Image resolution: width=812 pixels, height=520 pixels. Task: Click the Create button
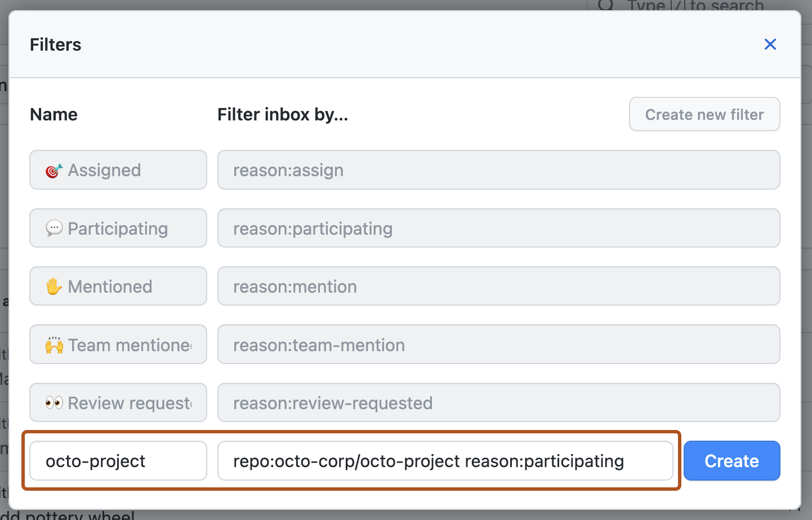tap(731, 460)
